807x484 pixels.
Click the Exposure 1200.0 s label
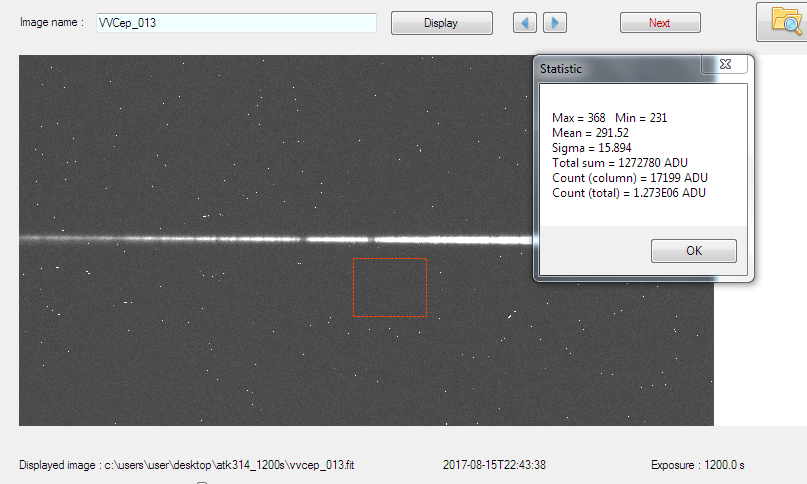click(x=703, y=465)
